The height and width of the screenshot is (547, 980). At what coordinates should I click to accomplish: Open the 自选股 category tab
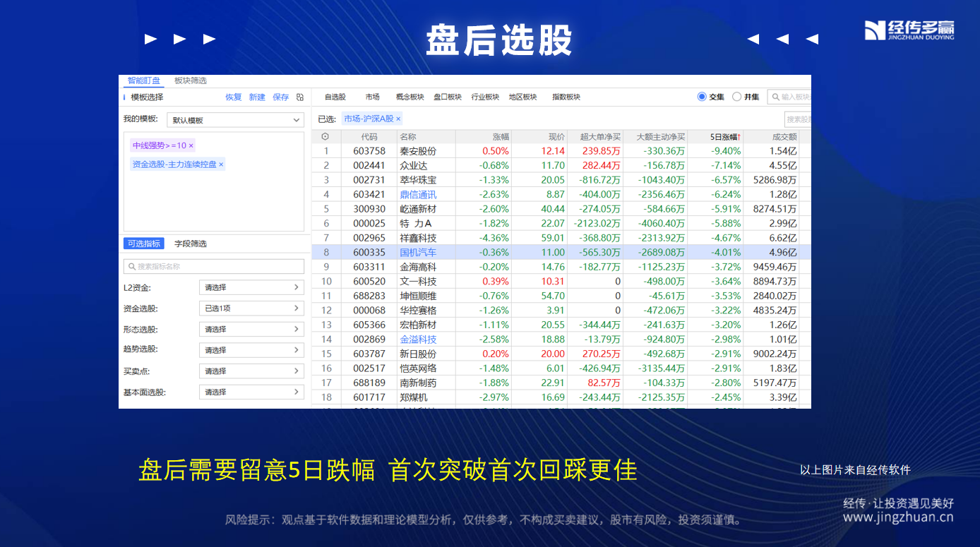(x=335, y=97)
